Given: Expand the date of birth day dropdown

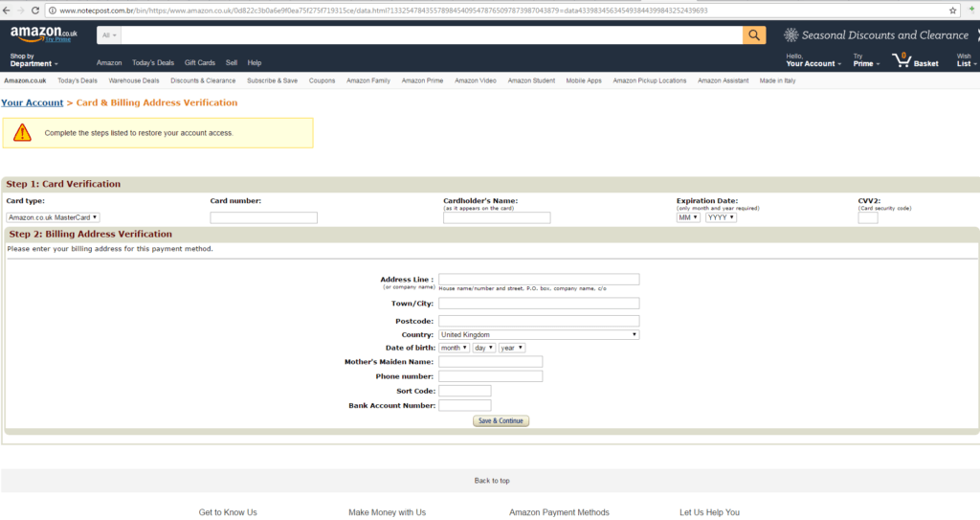Looking at the screenshot, I should coord(483,348).
